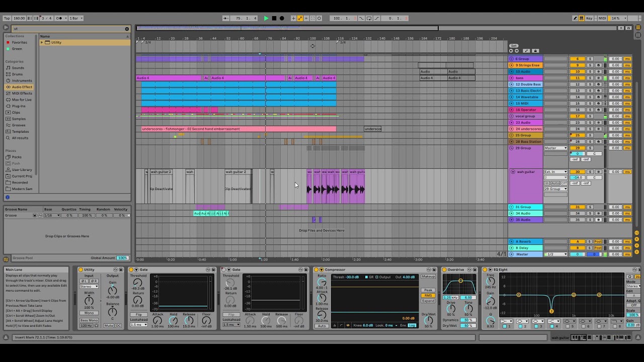
Task: Toggle the Utility device activator
Action: pos(80,269)
